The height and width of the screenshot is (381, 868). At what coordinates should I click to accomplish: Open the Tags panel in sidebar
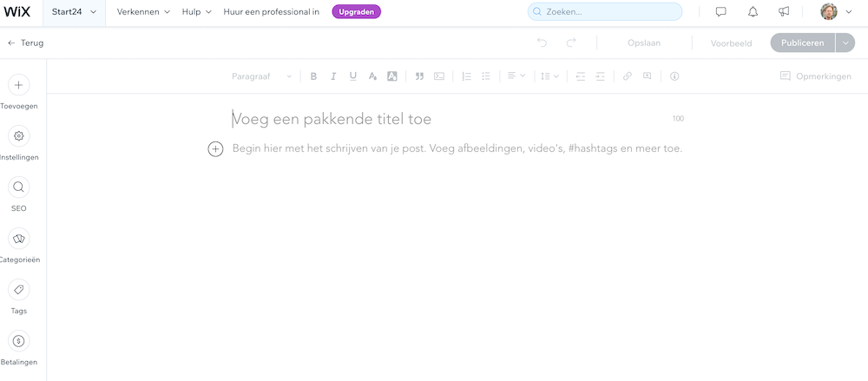tap(18, 290)
